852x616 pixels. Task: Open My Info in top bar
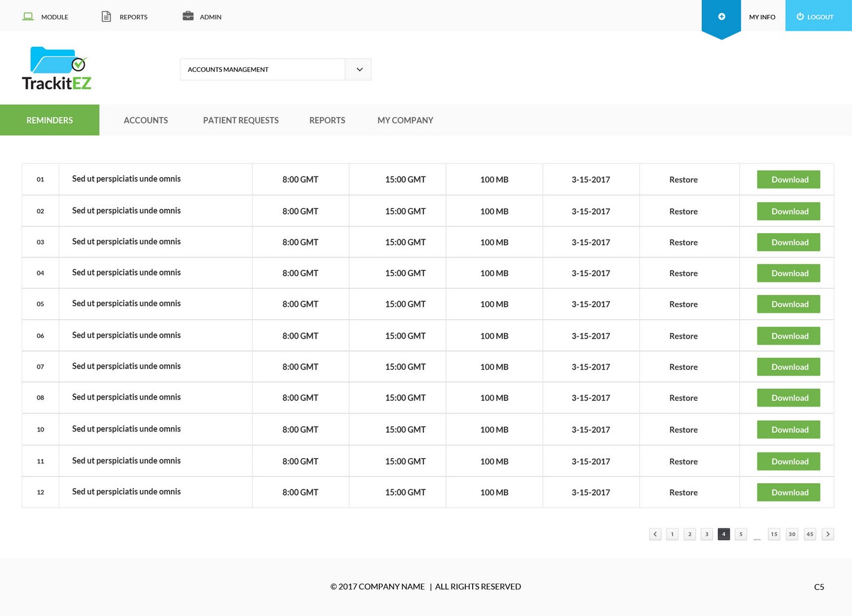tap(762, 17)
